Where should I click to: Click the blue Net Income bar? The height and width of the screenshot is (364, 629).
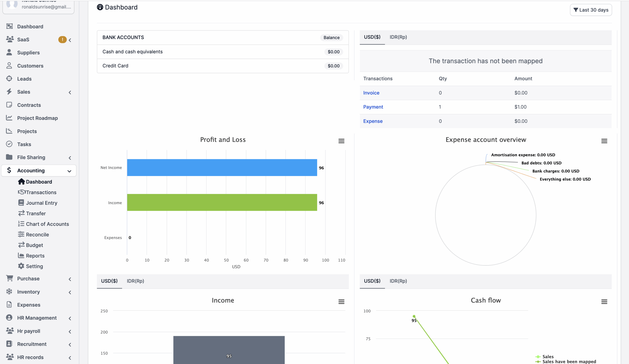coord(222,168)
